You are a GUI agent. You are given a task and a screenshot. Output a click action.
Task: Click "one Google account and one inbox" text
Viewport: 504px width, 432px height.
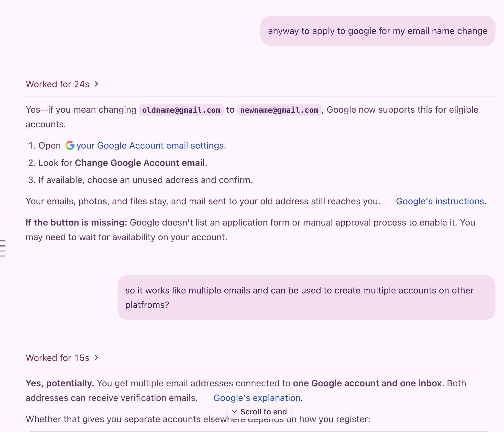coord(367,383)
